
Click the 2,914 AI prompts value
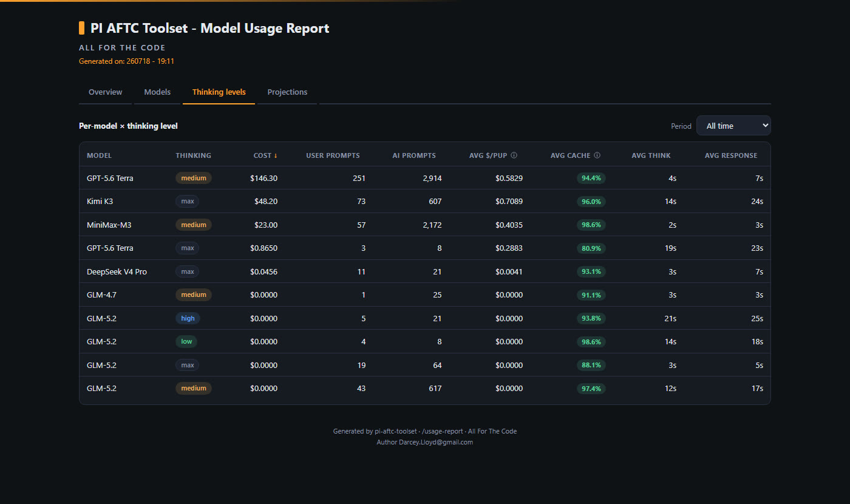(x=432, y=178)
